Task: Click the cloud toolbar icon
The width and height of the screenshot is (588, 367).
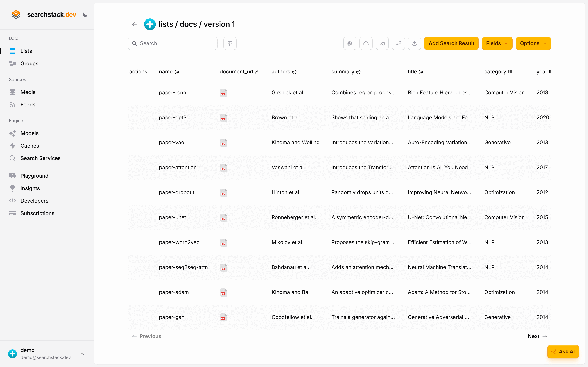Action: (x=366, y=43)
